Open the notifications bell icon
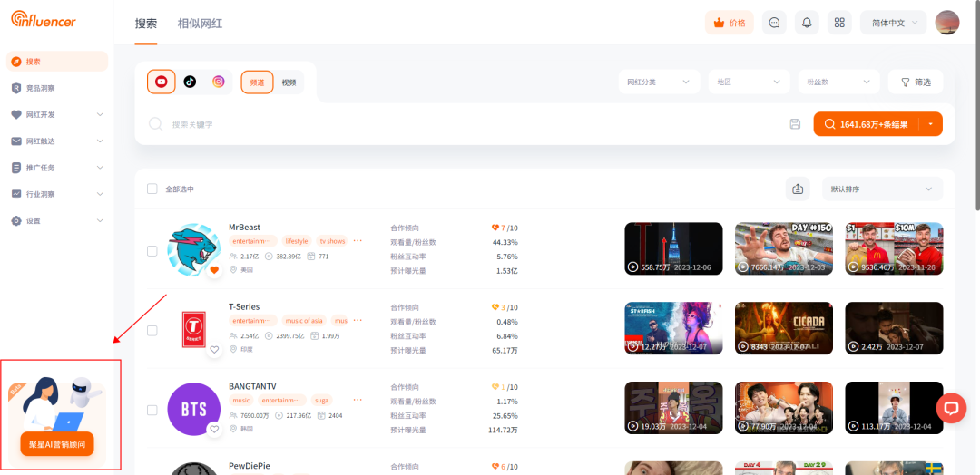The height and width of the screenshot is (475, 980). point(807,23)
